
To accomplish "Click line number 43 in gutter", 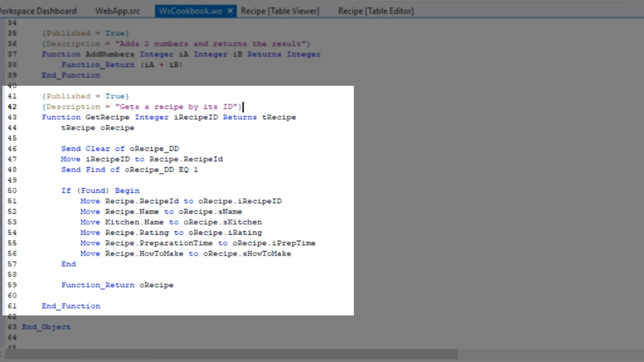I will 12,117.
